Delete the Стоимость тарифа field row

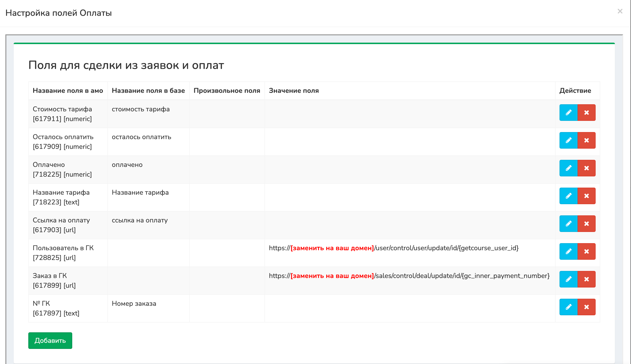(586, 113)
